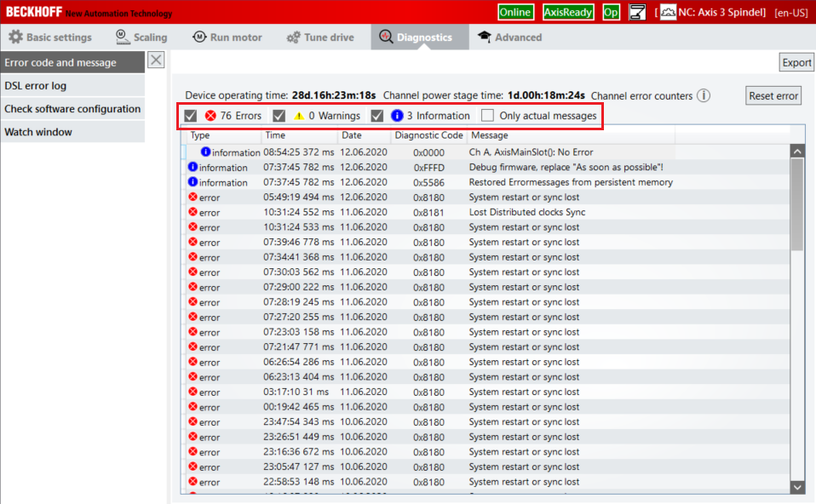Click the Online status indicator

515,12
